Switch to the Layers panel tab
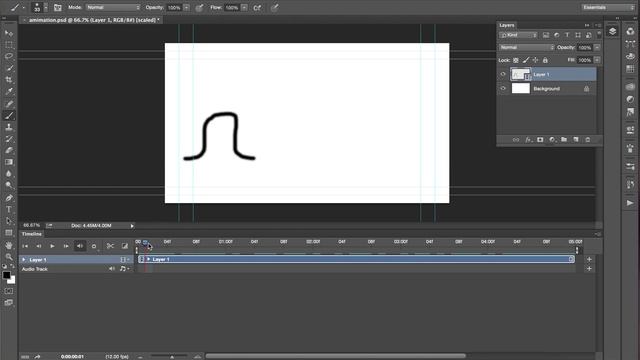The image size is (640, 360). coord(507,25)
